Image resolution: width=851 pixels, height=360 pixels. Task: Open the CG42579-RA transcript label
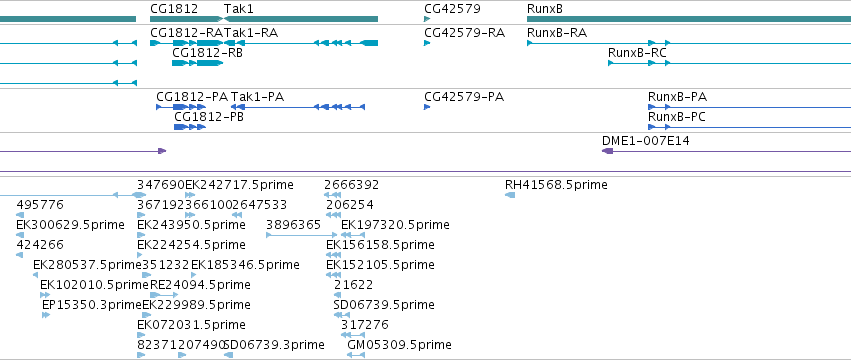[x=465, y=33]
